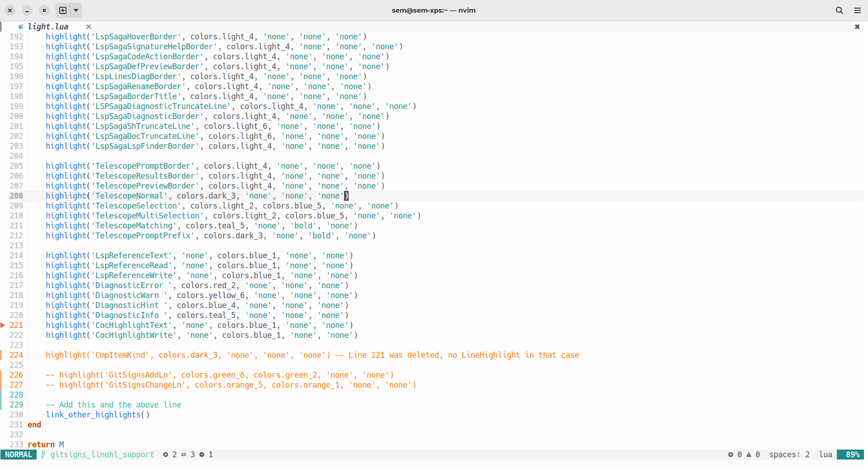This screenshot has height=474, width=868.
Task: Click line number 208
Action: tap(16, 196)
